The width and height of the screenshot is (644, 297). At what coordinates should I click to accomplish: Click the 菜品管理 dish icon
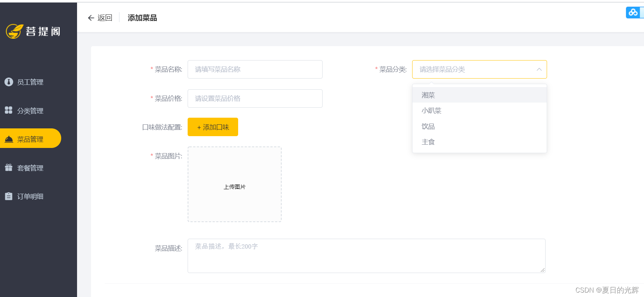pos(8,139)
